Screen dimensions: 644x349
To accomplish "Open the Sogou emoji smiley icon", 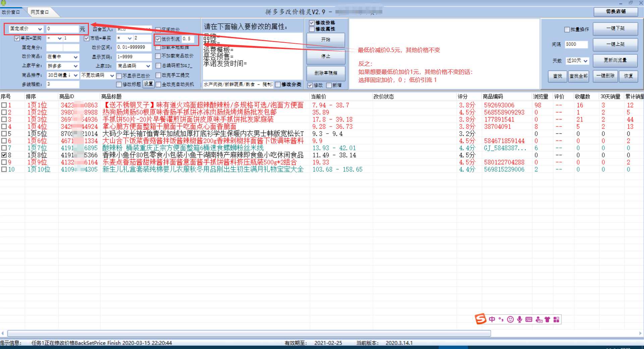I will coord(510,319).
